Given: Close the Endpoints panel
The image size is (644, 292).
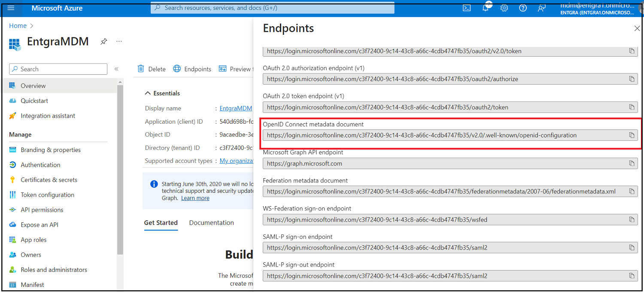Looking at the screenshot, I should pos(637,29).
